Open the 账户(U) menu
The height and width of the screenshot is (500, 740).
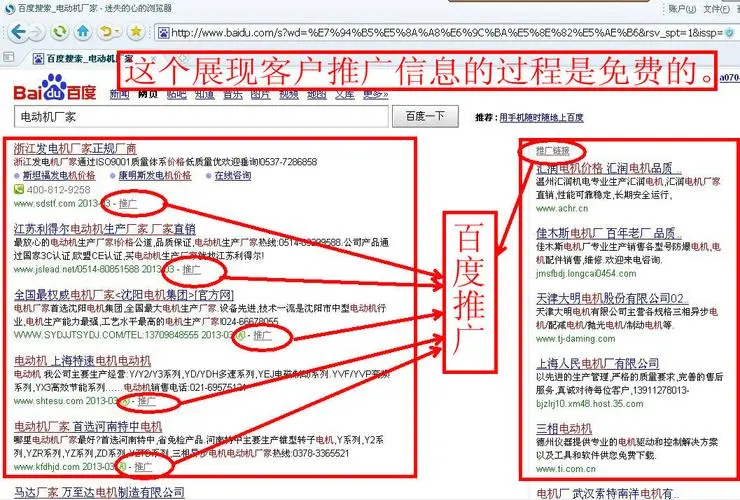[682, 8]
